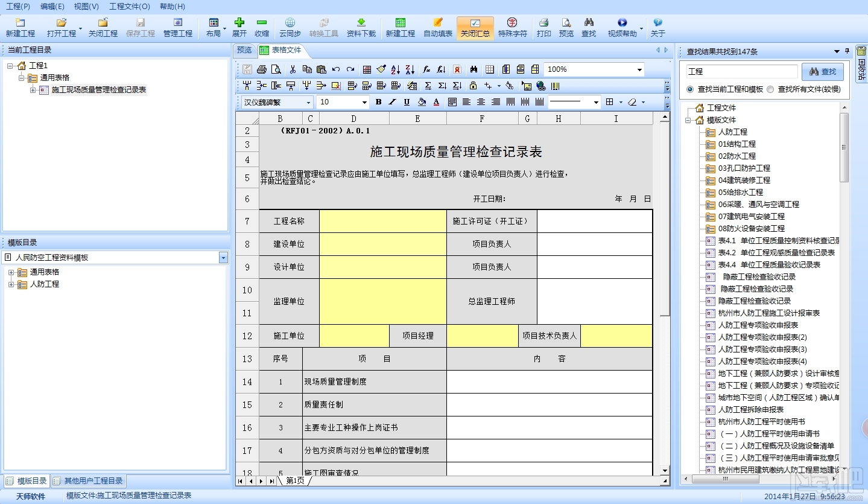Click the yellow cell next to 工程名称
Image resolution: width=868 pixels, height=504 pixels.
point(383,222)
